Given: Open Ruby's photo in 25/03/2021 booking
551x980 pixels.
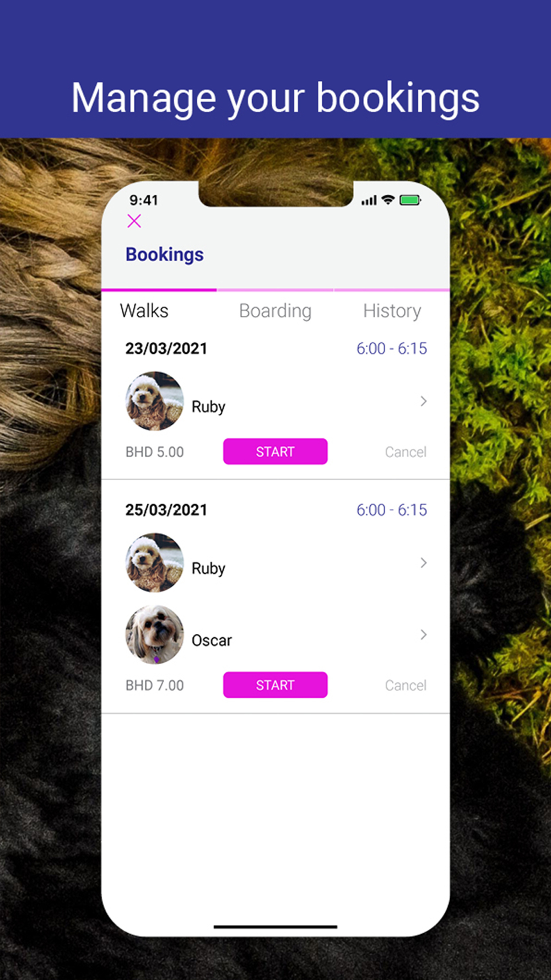Looking at the screenshot, I should [155, 563].
